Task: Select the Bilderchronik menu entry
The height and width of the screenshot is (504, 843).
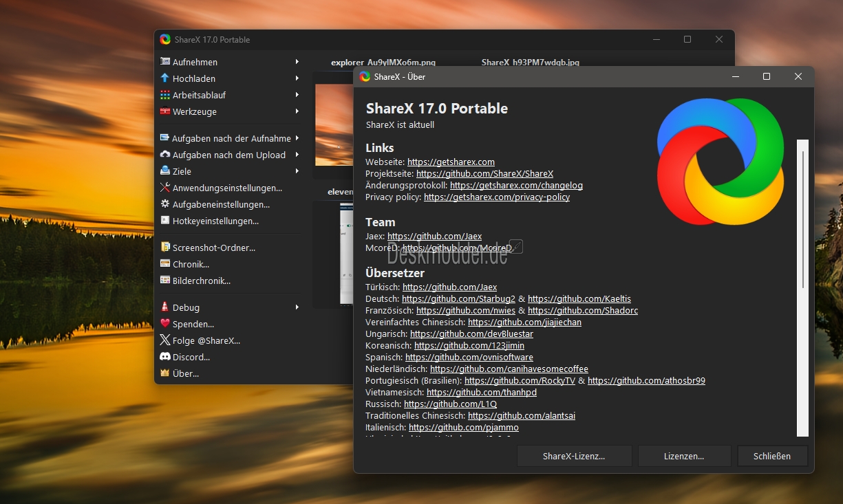Action: coord(202,281)
